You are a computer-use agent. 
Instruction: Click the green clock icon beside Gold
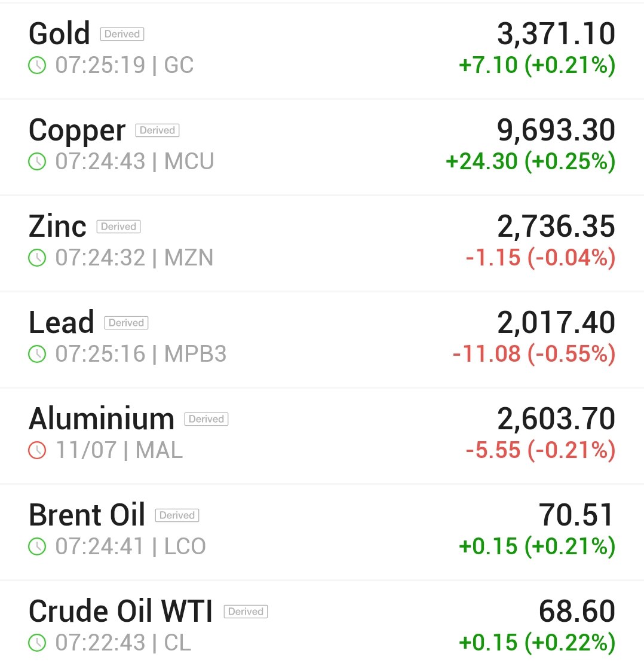(x=37, y=66)
